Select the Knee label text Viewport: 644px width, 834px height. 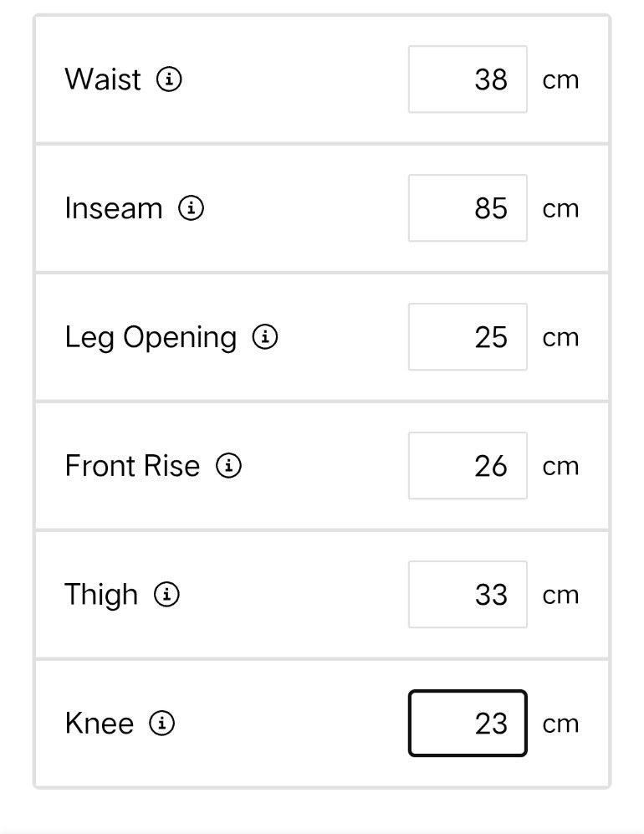(100, 723)
